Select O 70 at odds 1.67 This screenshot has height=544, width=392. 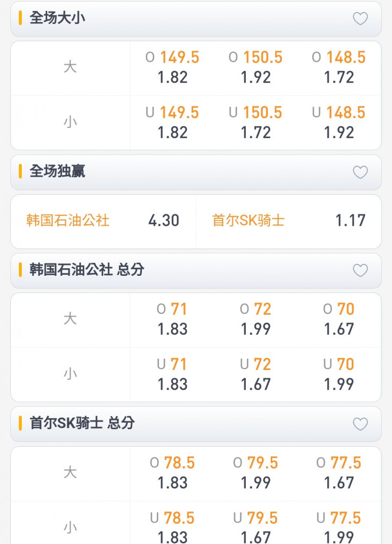(339, 319)
